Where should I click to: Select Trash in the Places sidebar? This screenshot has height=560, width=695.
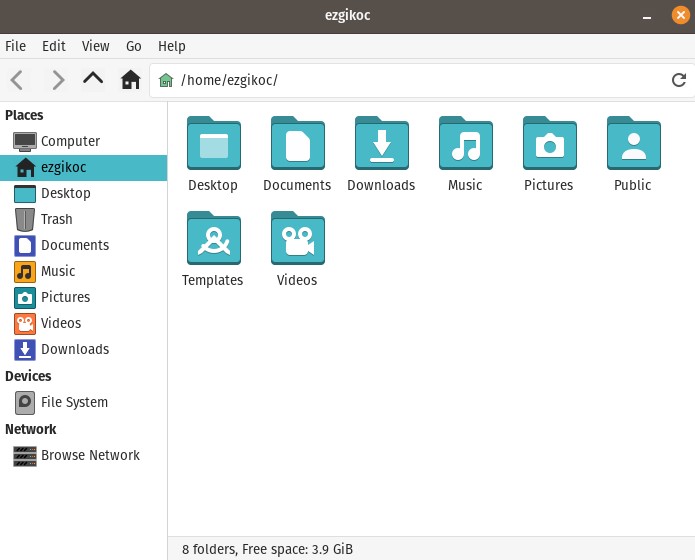56,219
